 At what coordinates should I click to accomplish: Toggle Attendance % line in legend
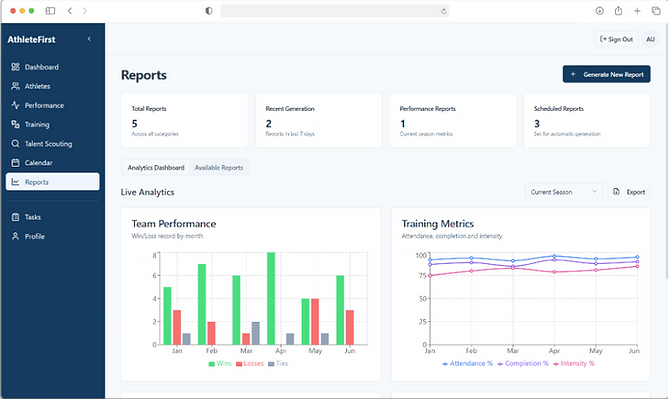pos(467,364)
